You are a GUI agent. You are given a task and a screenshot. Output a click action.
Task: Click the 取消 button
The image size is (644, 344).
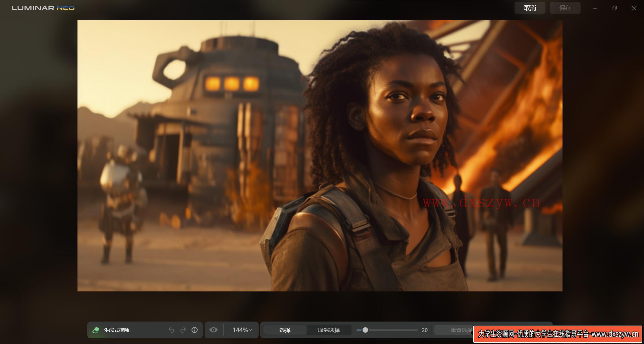[530, 8]
